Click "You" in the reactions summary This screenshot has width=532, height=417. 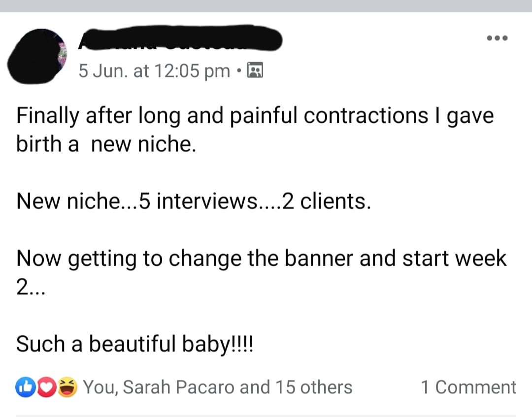coord(99,387)
